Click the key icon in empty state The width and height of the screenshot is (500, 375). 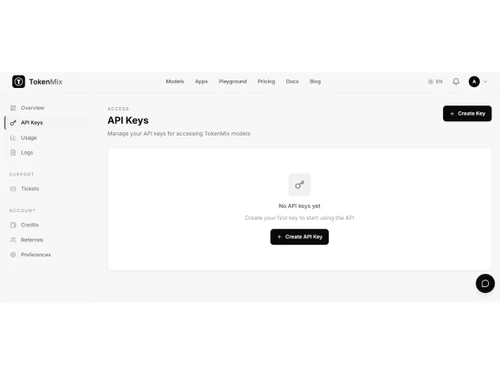299,184
